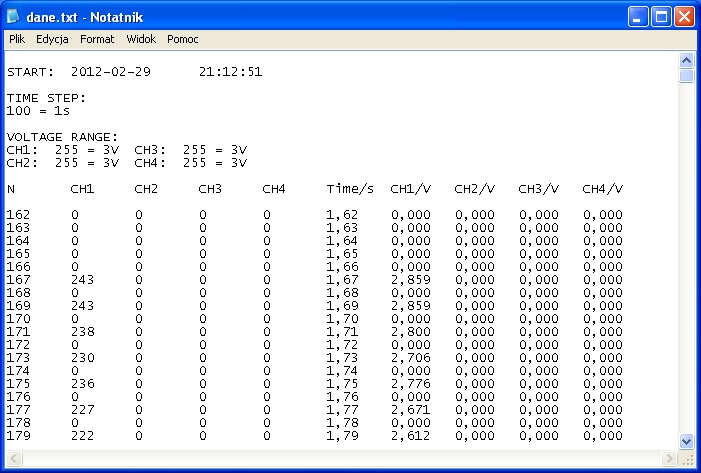Click the CH1/V column header
This screenshot has height=473, width=701.
(410, 189)
